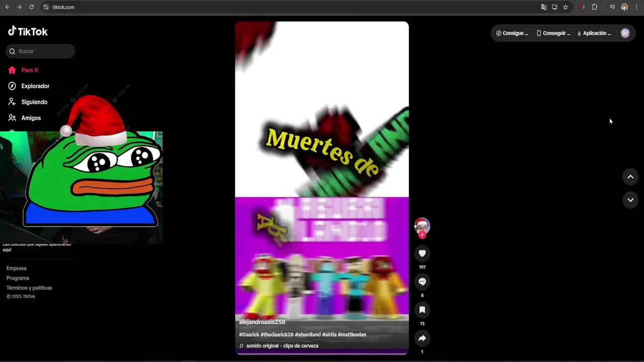Open the browser extensions puzzle icon
The image size is (644, 362).
[595, 7]
